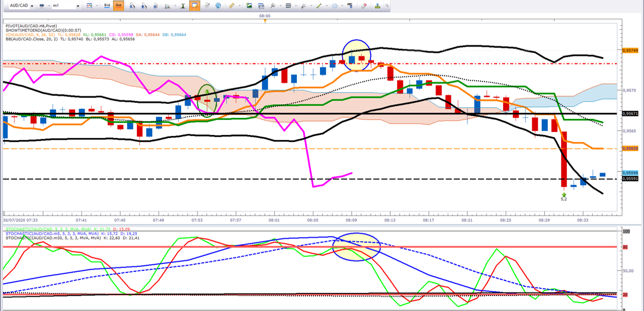Expand the chain link options arrow
The image size is (644, 311).
click(x=49, y=6)
